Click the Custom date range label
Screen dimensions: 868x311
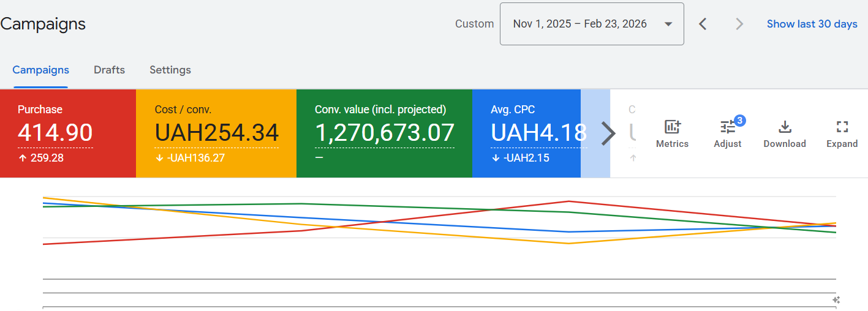pyautogui.click(x=474, y=24)
